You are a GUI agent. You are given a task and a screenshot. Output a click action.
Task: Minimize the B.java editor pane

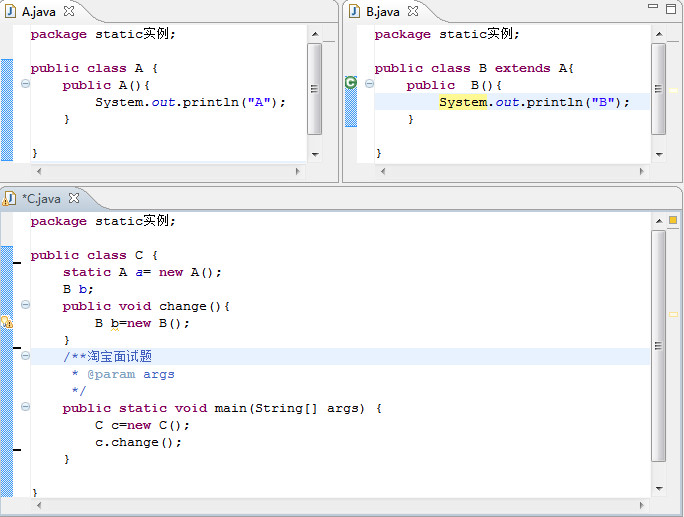click(x=654, y=7)
